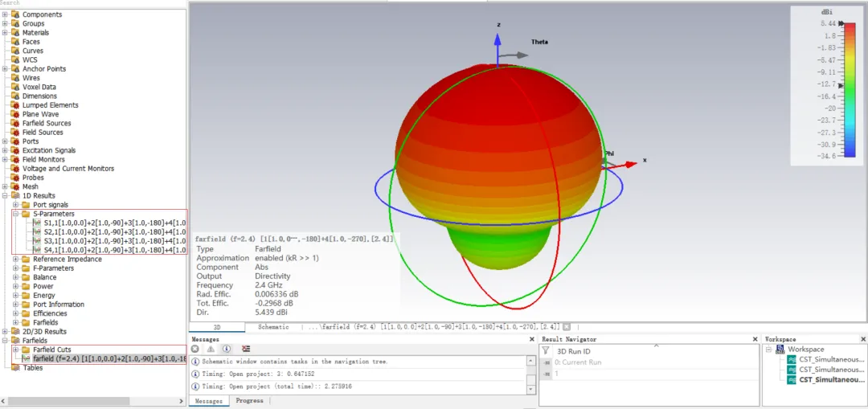Select Probes item in tree
The height and width of the screenshot is (409, 868).
tap(33, 178)
